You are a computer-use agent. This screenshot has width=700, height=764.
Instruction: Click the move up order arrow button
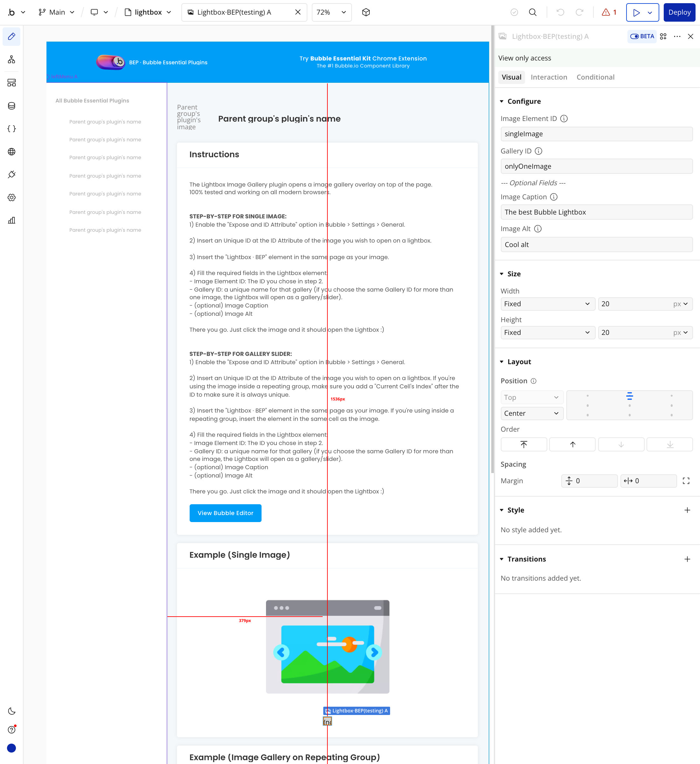pyautogui.click(x=572, y=444)
